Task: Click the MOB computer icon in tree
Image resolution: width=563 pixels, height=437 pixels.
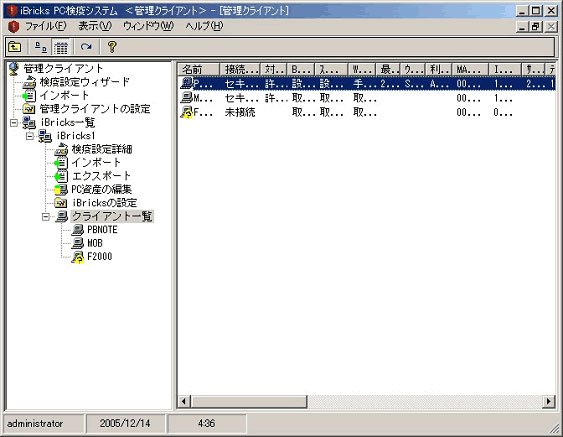Action: click(78, 243)
